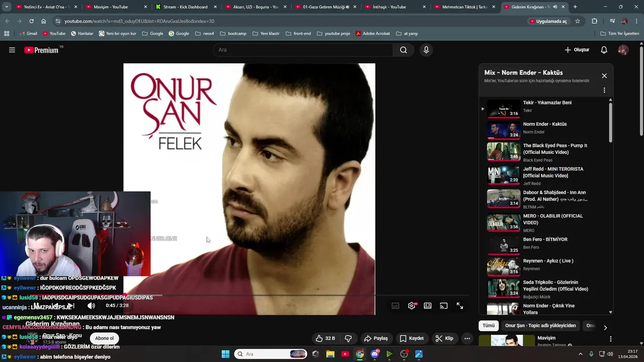Open the Mavişim recommended video title
The height and width of the screenshot is (362, 644).
point(546,338)
